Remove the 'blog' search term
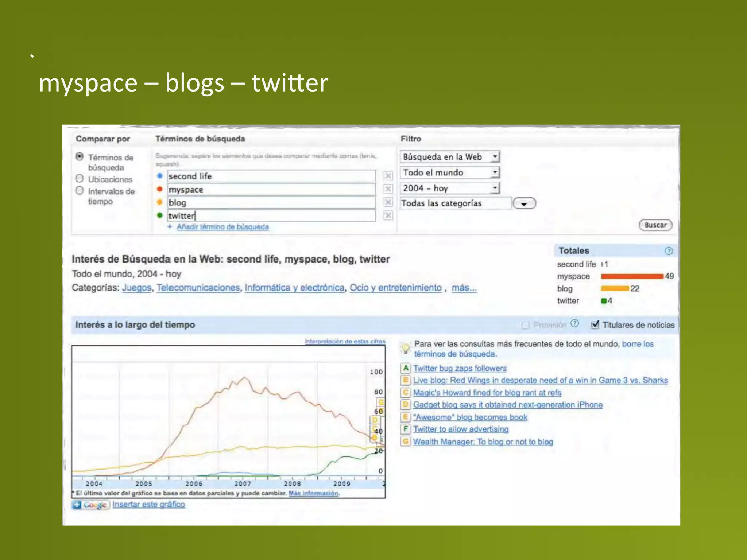The width and height of the screenshot is (747, 560). pos(388,202)
